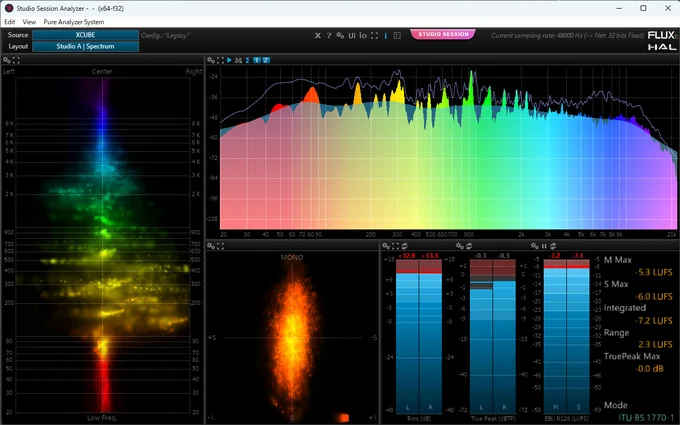Click the orange marker at vectorscope bottom
Viewport: 680px width, 425px height.
344,418
